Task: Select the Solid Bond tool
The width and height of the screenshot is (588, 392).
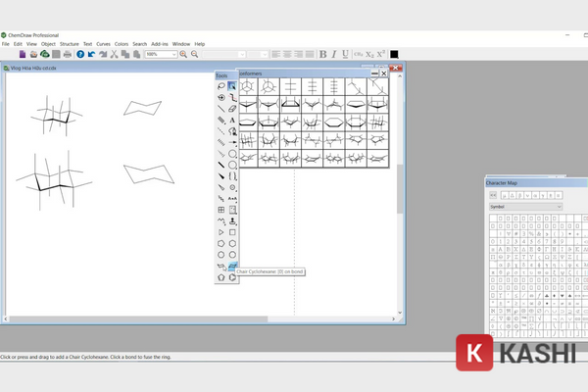Action: (x=221, y=109)
